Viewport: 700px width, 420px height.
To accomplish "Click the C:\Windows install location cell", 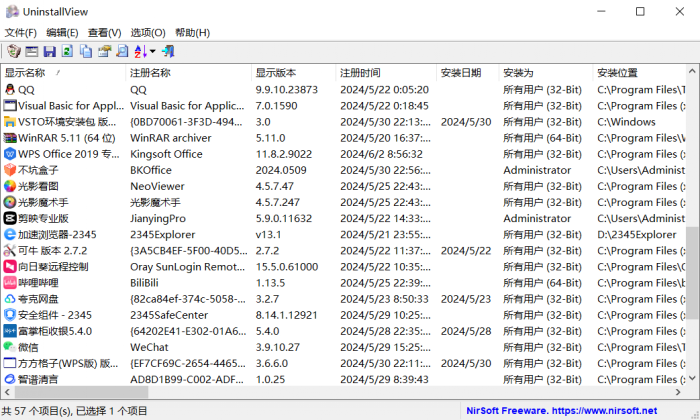I will coord(626,122).
